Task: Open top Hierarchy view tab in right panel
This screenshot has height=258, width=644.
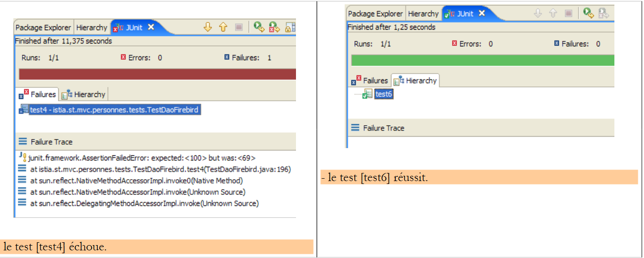Action: 423,14
